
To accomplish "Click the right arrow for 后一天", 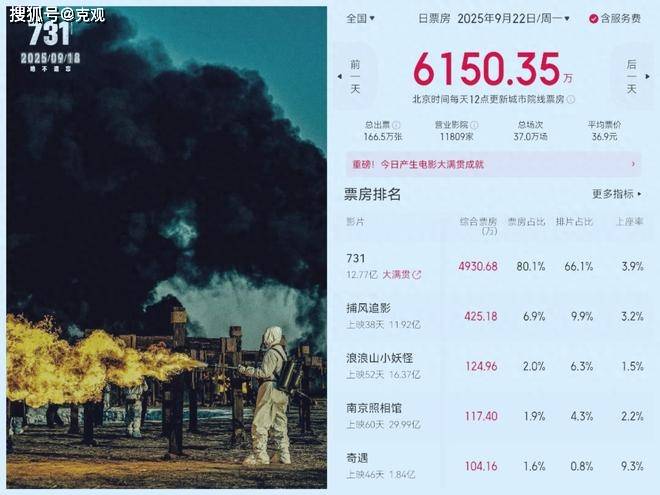I will pyautogui.click(x=647, y=77).
